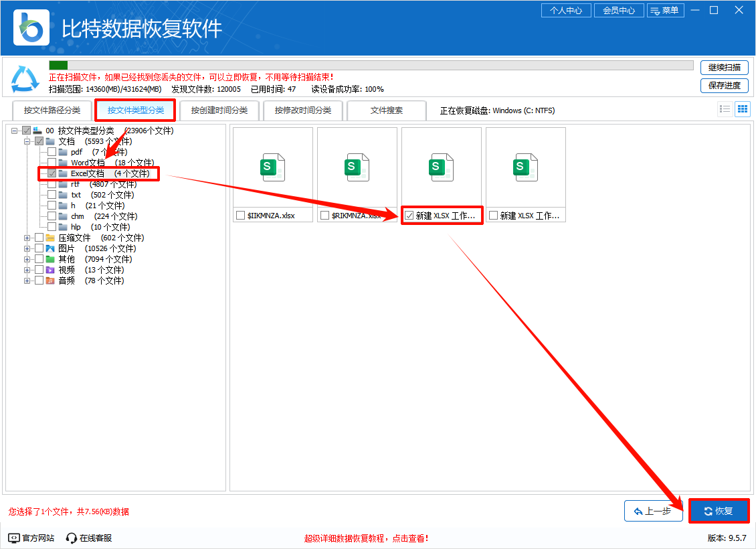Screen dimensions: 756x549
Task: Uncheck the 新建 XLSX 工作 file checkbox
Action: pos(411,215)
